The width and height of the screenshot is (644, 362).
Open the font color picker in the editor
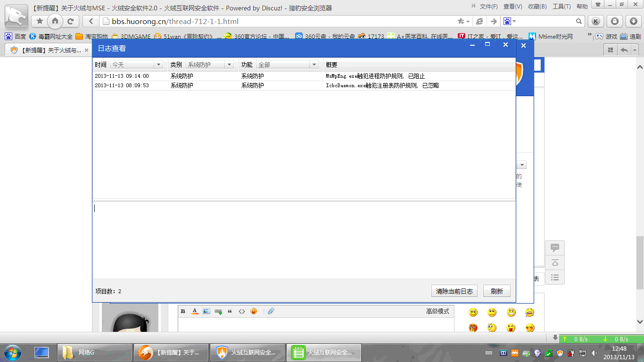(194, 311)
